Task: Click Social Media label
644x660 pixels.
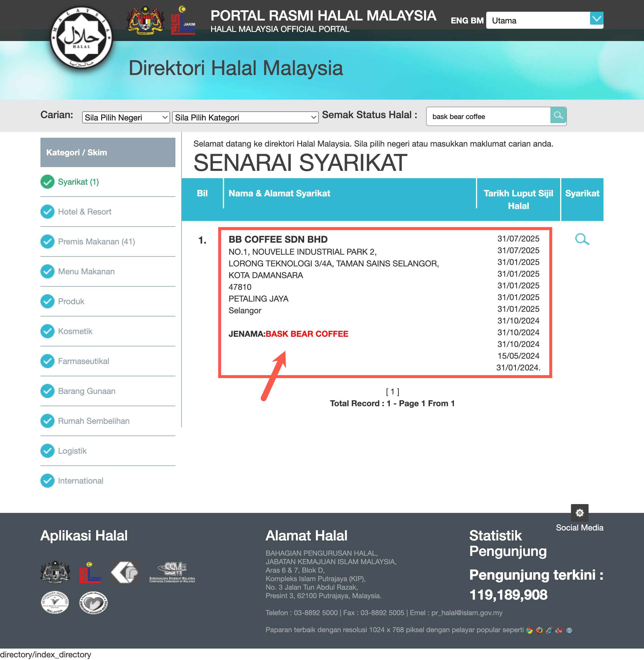Action: pyautogui.click(x=579, y=528)
